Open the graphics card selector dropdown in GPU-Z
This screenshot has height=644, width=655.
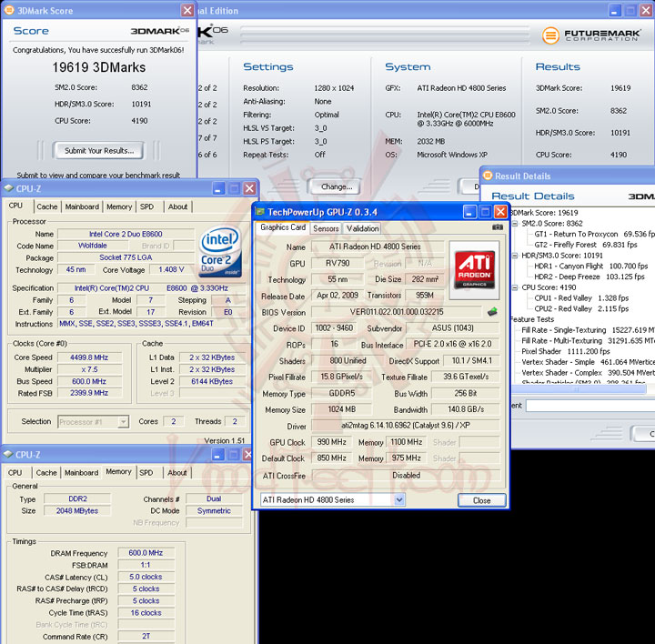pos(399,499)
